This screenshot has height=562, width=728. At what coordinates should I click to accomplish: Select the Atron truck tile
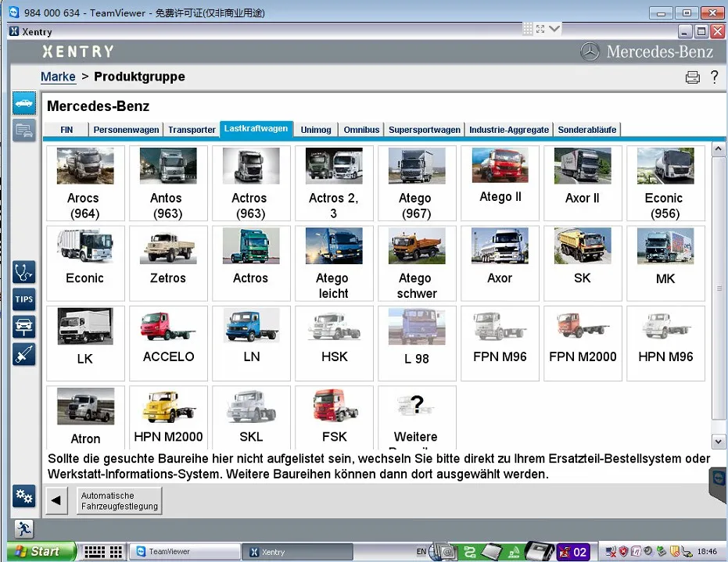[85, 417]
